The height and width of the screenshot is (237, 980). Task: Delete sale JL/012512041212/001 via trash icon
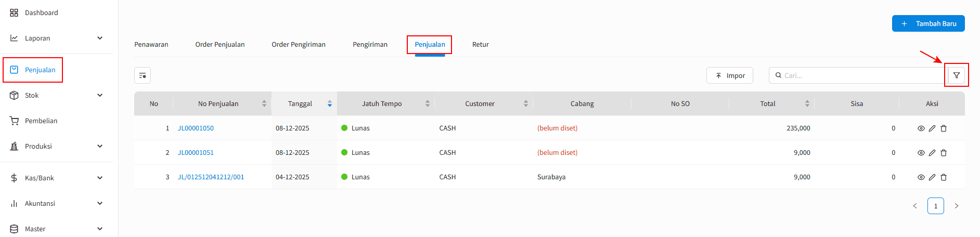[944, 177]
